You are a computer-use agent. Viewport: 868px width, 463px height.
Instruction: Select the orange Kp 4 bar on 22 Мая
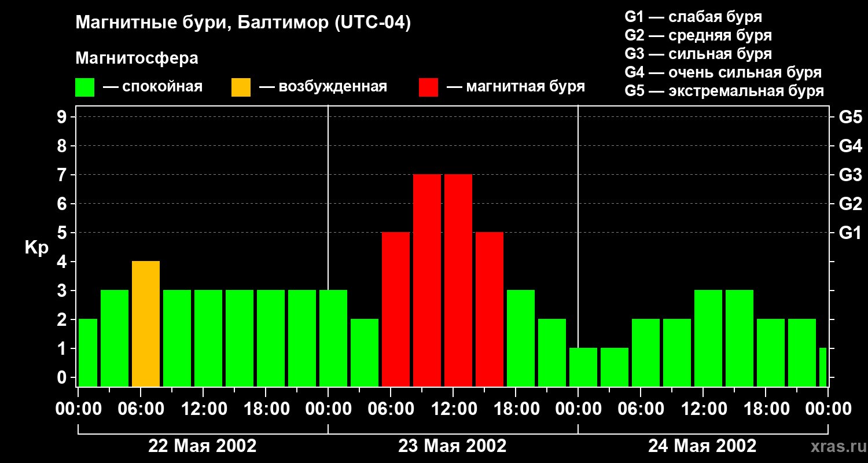(x=146, y=324)
